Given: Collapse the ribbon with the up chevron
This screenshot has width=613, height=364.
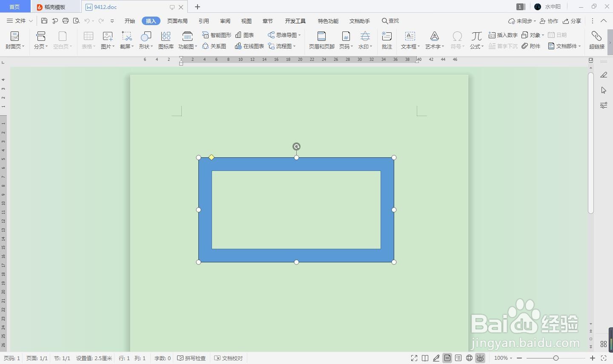Looking at the screenshot, I should click(x=604, y=21).
